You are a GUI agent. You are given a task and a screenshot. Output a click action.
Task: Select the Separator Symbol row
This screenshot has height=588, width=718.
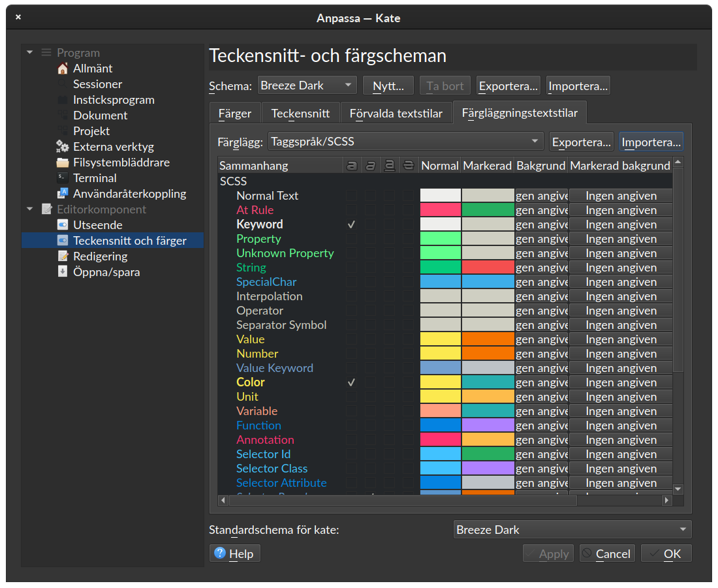(x=281, y=325)
